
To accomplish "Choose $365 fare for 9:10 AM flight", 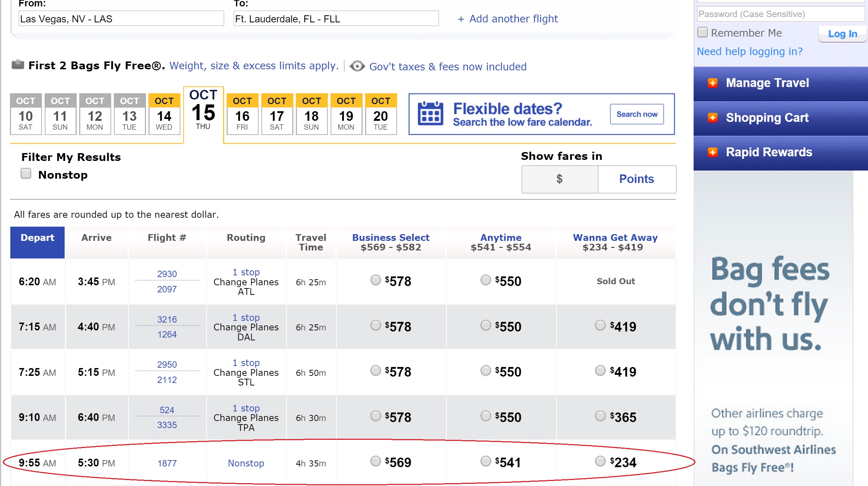I will pos(600,416).
